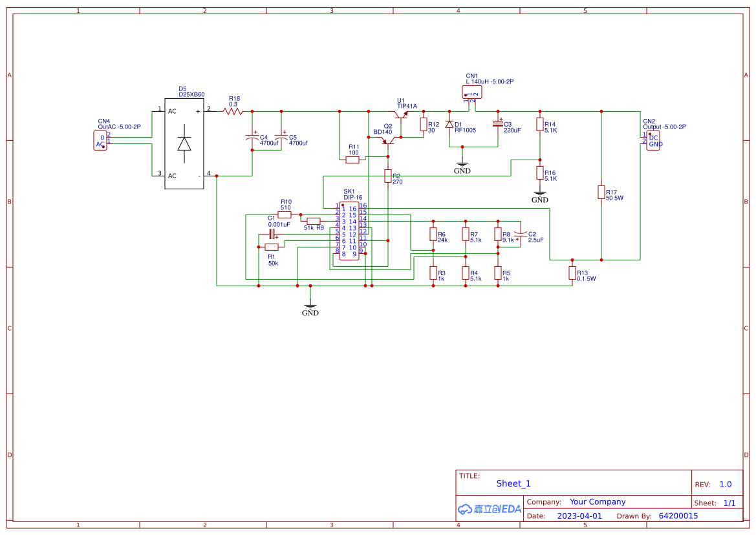The width and height of the screenshot is (756, 535).
Task: Select connector CN4 OutAC
Action: pos(100,140)
